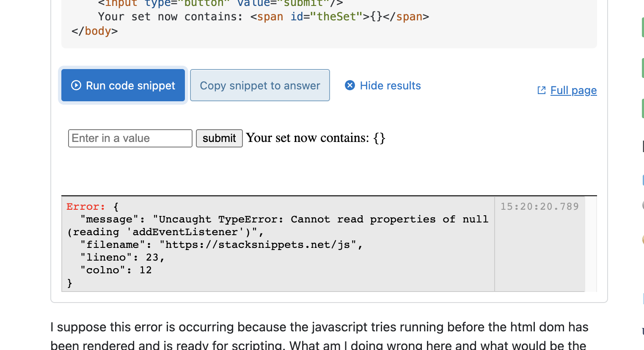
Task: Click the id="theSet" attribute in code
Action: [x=326, y=17]
